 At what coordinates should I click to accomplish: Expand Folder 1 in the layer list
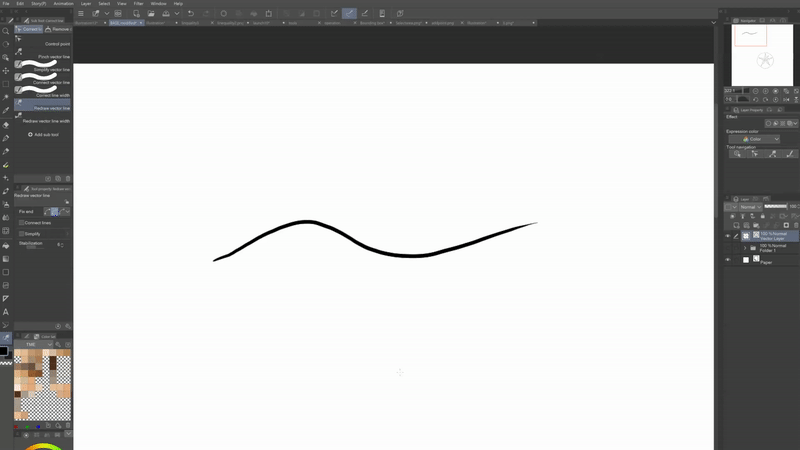click(745, 248)
